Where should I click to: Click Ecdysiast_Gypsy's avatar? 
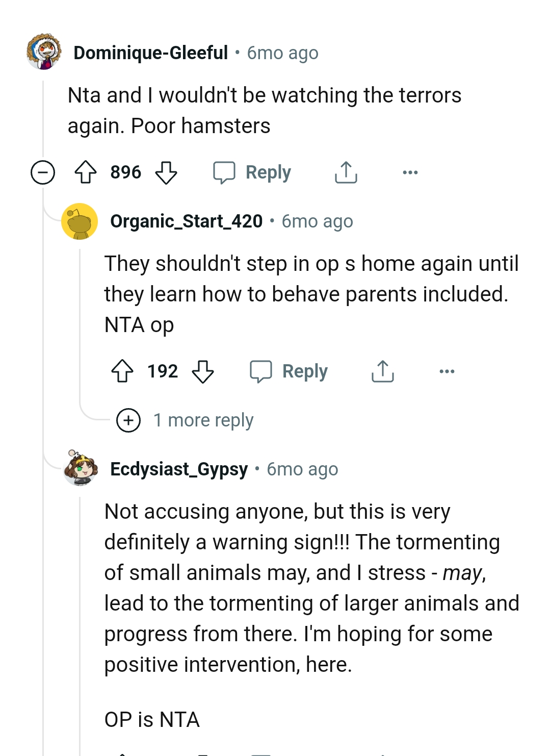click(80, 470)
